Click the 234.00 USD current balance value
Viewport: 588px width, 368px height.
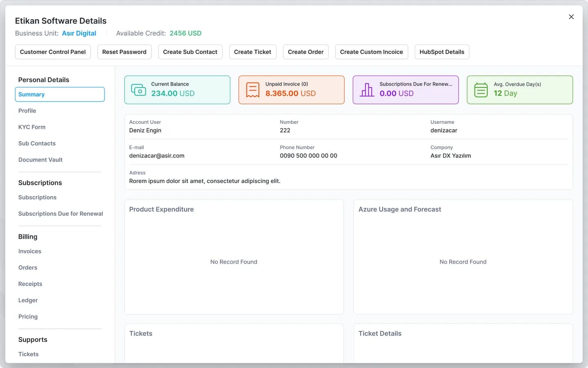pyautogui.click(x=173, y=94)
